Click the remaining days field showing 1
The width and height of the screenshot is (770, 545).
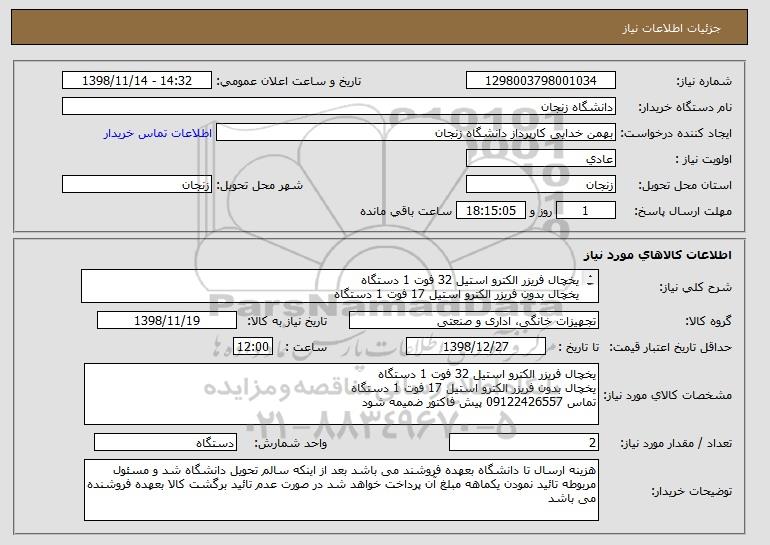[585, 211]
